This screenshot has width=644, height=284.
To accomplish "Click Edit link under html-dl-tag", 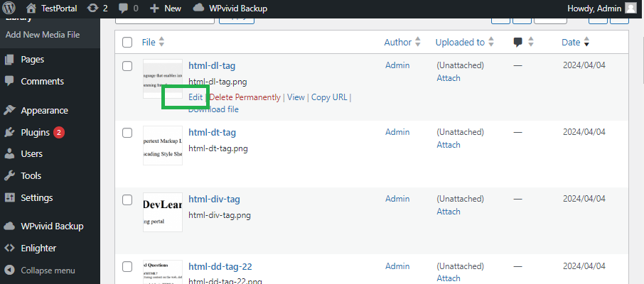I will pos(195,97).
